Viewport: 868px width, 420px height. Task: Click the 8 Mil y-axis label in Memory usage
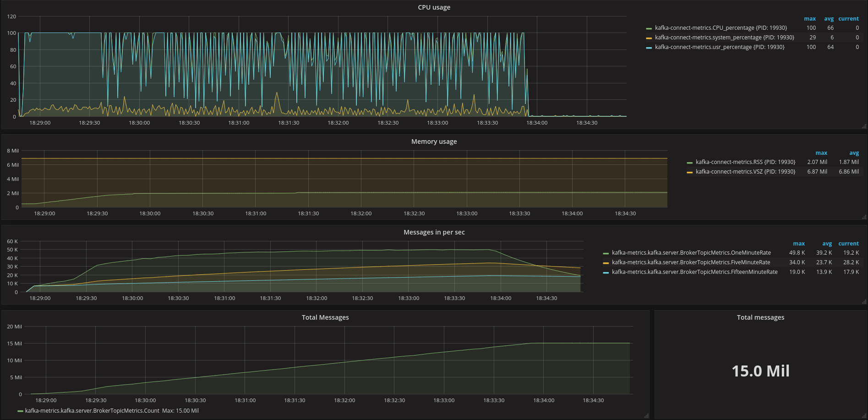click(x=13, y=151)
